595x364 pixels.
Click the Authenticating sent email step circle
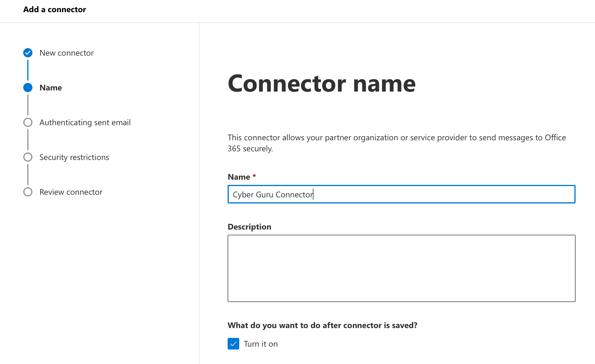28,122
